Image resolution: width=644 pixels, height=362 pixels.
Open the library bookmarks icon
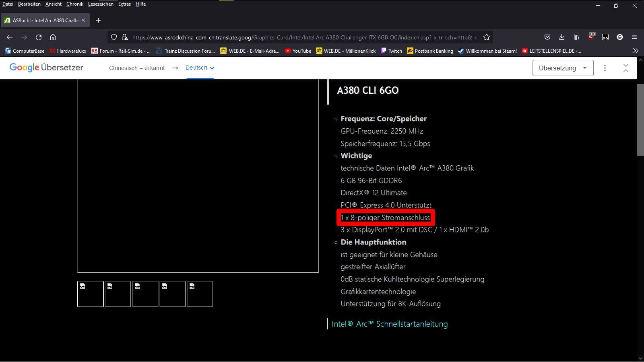pyautogui.click(x=576, y=37)
